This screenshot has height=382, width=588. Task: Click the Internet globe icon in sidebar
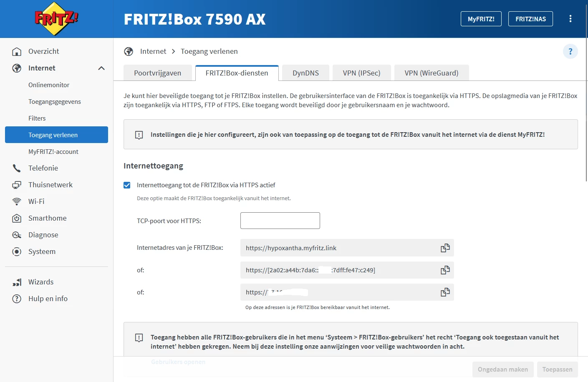tap(17, 68)
